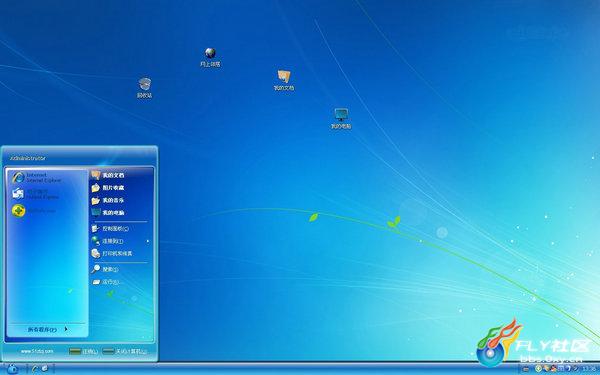Click the Turn Off Computer (关闭计算机) button

[125, 351]
